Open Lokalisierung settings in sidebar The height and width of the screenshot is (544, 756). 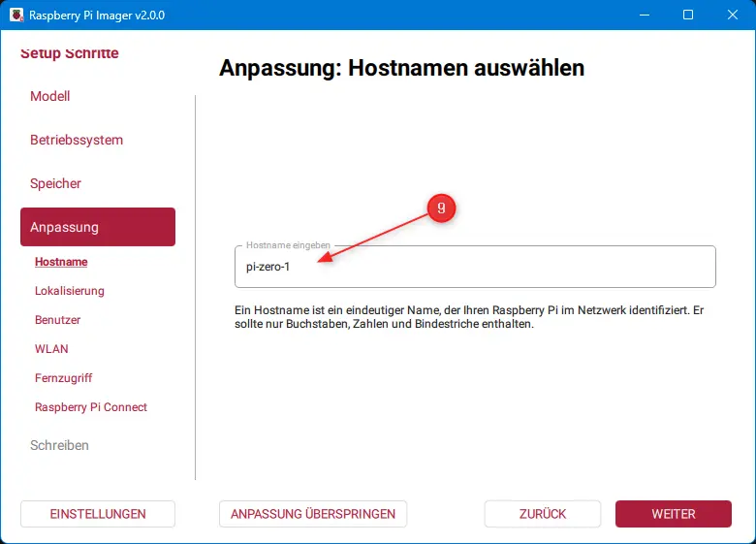70,291
